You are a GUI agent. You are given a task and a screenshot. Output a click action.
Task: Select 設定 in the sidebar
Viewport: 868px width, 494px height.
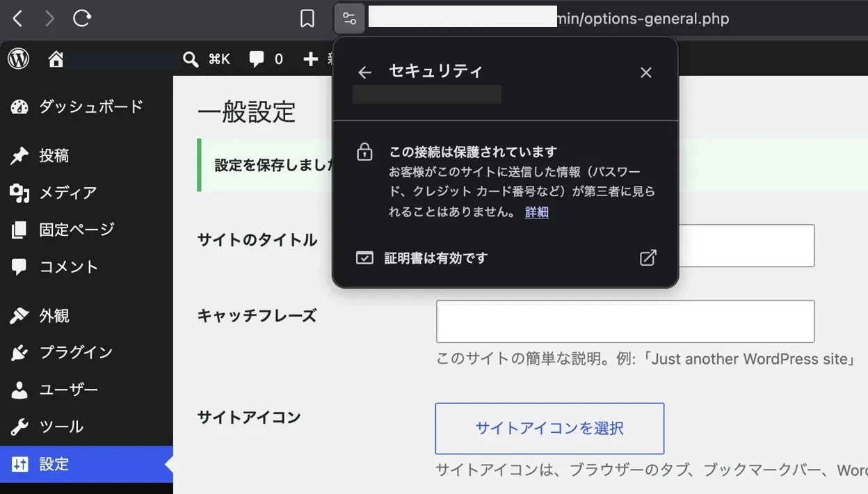(86, 464)
